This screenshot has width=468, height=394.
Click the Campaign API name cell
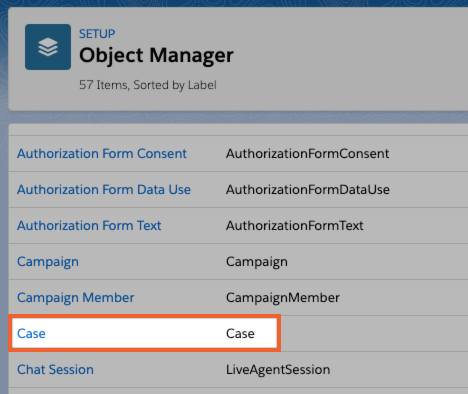tap(257, 262)
